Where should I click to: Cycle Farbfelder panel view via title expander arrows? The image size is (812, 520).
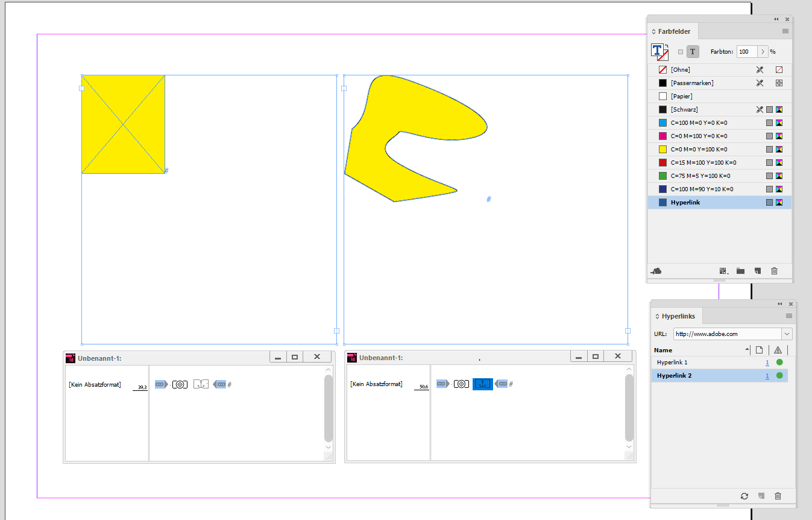pos(654,31)
